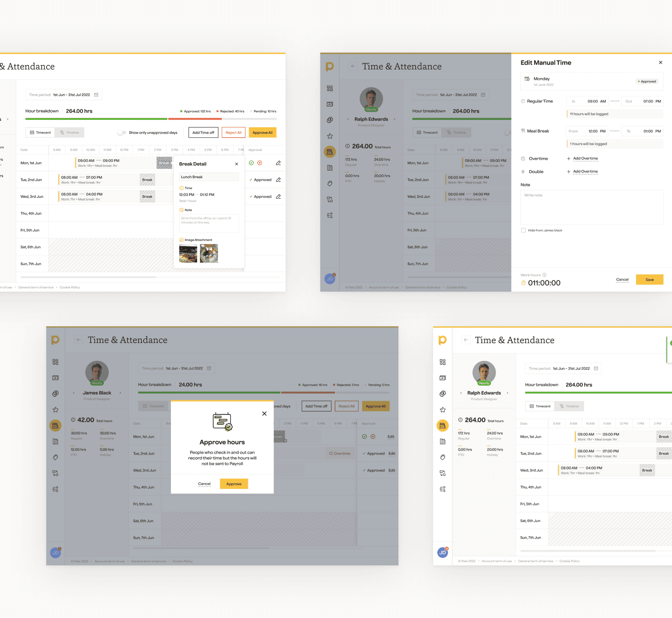Click the Approve All button
The image size is (672, 618).
tap(262, 132)
